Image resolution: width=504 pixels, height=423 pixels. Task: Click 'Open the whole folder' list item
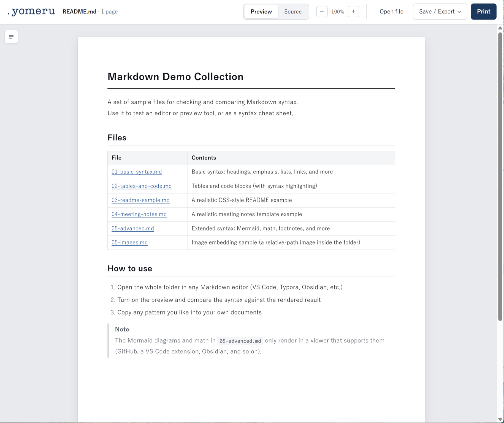pos(230,287)
